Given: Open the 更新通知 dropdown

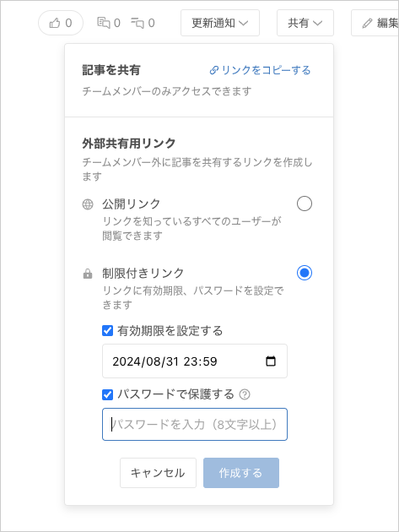Looking at the screenshot, I should tap(220, 23).
